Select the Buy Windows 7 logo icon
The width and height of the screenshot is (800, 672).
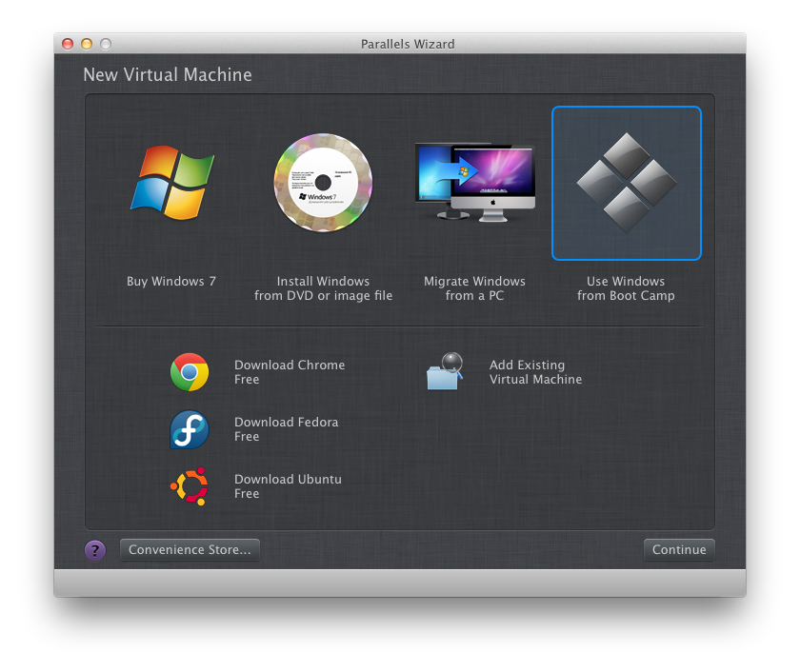tap(172, 182)
